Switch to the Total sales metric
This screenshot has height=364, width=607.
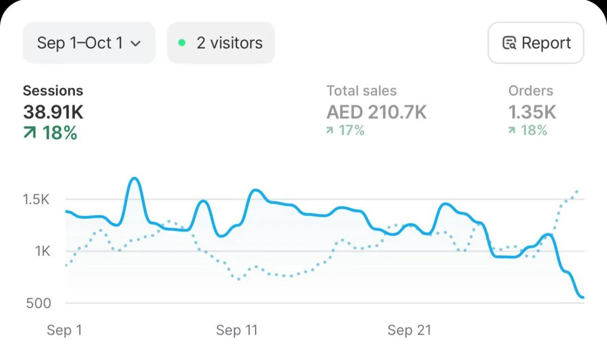tap(361, 91)
